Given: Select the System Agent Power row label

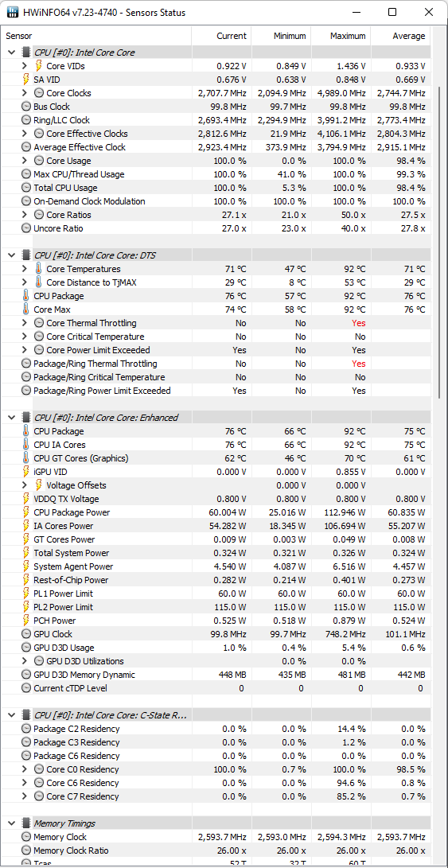Looking at the screenshot, I should coord(73,566).
